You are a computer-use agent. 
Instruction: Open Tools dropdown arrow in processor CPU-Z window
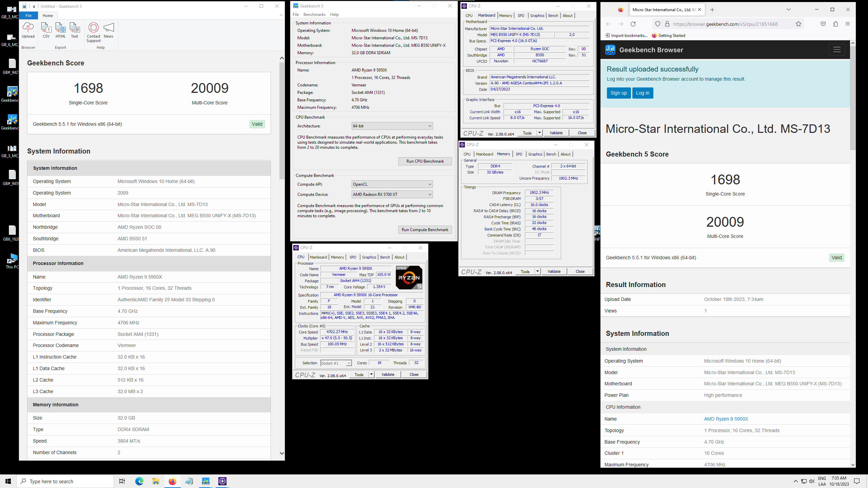click(371, 374)
